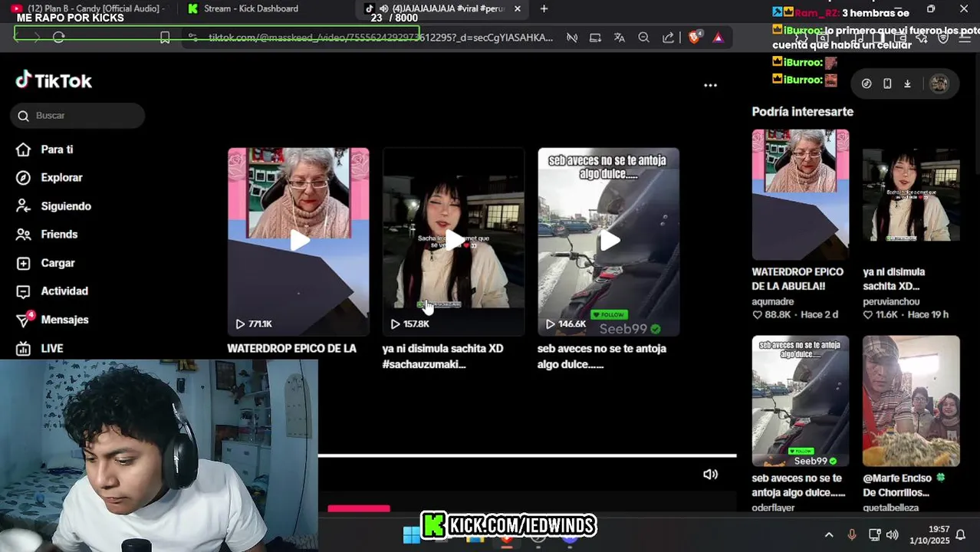Screen dimensions: 980x552
Task: Open system volume tray icon
Action: pyautogui.click(x=892, y=534)
